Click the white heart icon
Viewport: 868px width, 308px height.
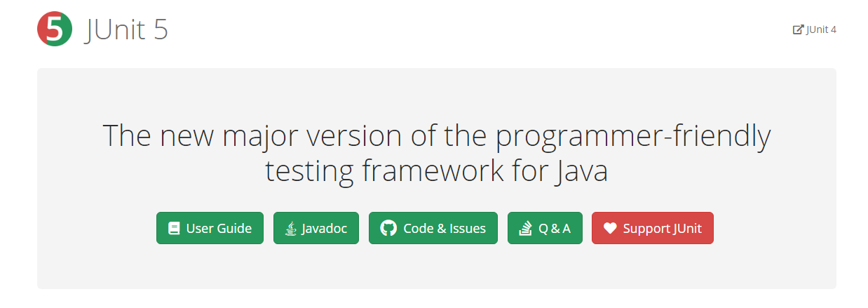pyautogui.click(x=610, y=228)
